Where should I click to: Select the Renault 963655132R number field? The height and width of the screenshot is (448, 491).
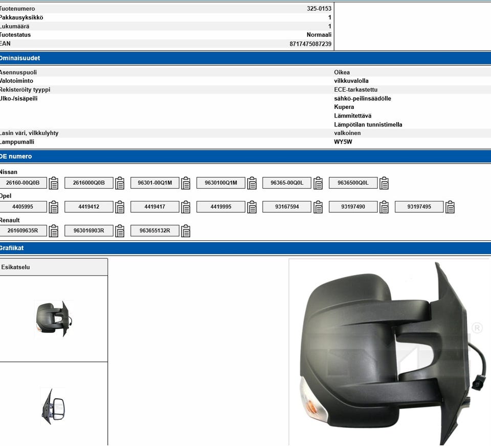[155, 231]
